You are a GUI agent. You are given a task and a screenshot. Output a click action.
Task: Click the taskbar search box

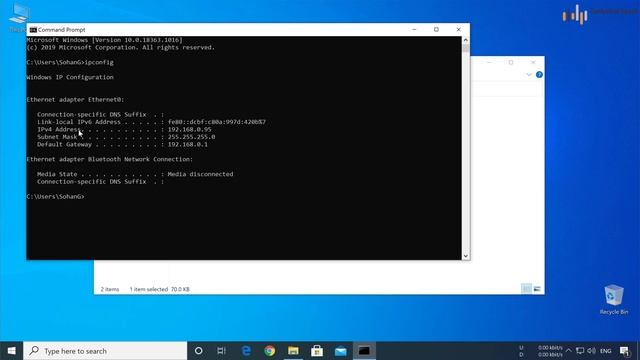coord(105,351)
